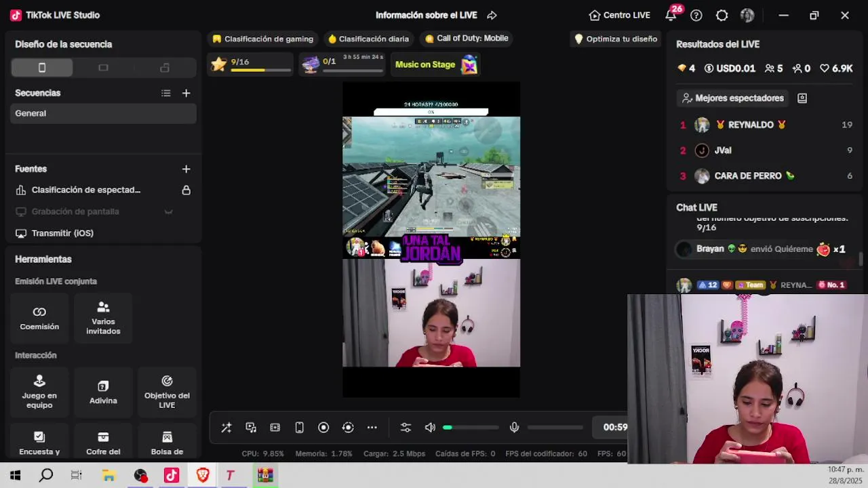Click the replay capture circular icon
This screenshot has height=488, width=868.
(x=348, y=427)
